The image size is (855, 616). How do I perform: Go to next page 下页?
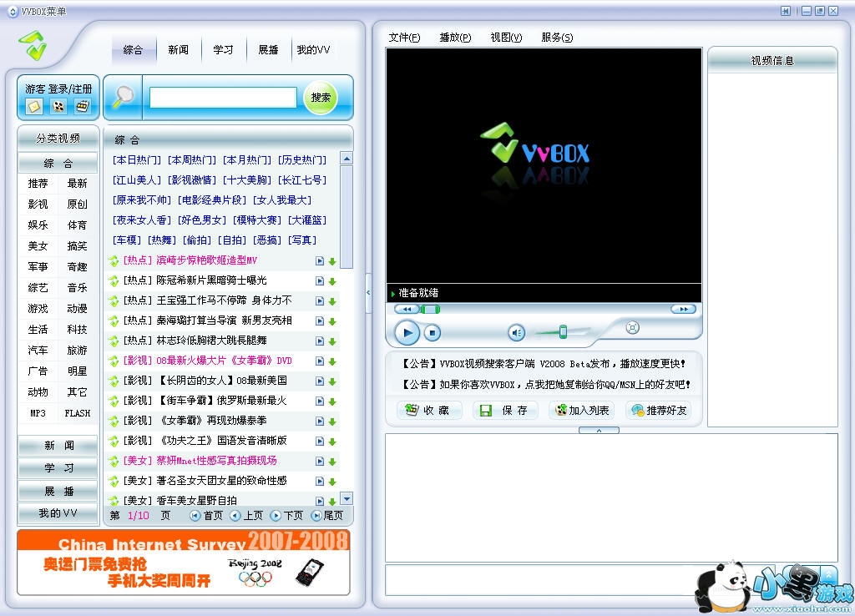coord(287,515)
